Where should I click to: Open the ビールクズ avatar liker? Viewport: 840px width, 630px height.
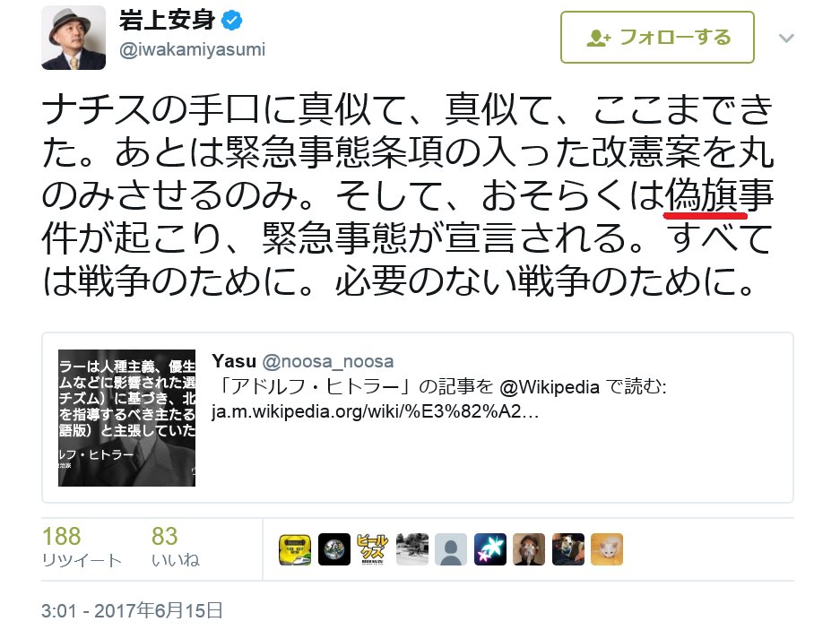pos(373,549)
